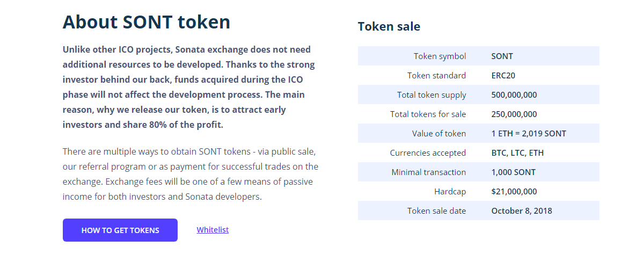Click the 1 ETH = 2,019 SONT value
Image resolution: width=644 pixels, height=254 pixels.
point(529,134)
